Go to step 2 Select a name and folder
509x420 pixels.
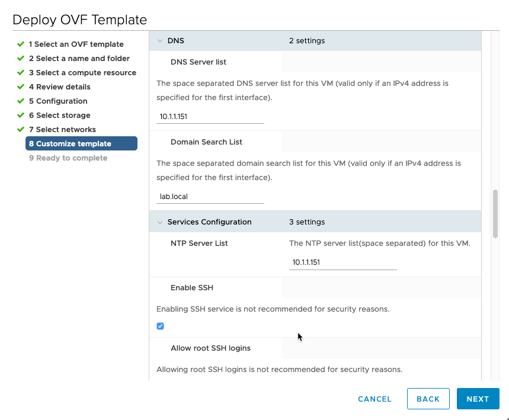[79, 58]
